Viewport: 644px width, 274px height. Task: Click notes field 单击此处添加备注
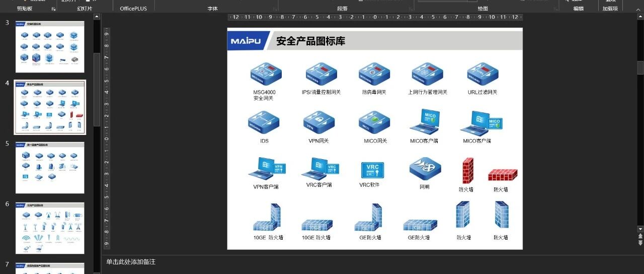coord(131,262)
